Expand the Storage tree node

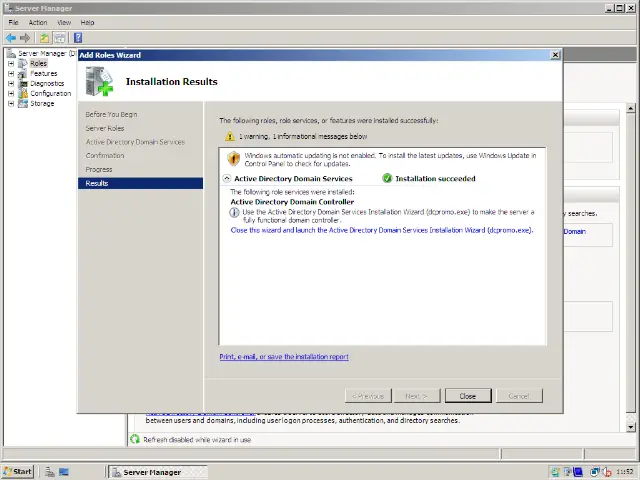pos(11,103)
